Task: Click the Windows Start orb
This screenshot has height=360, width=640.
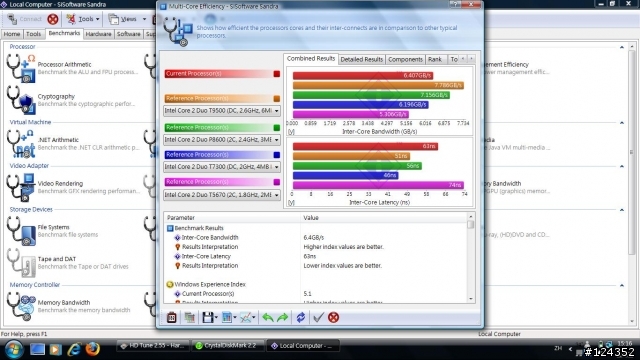Action: pos(13,349)
